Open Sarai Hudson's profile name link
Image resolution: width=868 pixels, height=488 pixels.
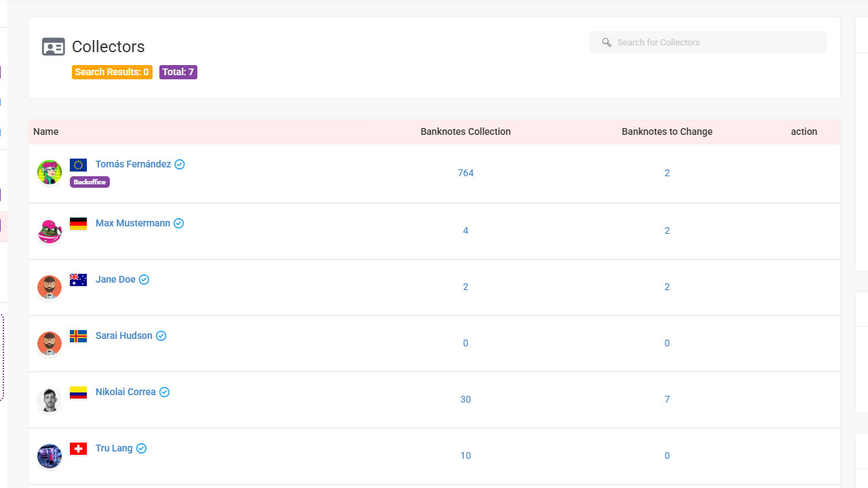point(123,335)
